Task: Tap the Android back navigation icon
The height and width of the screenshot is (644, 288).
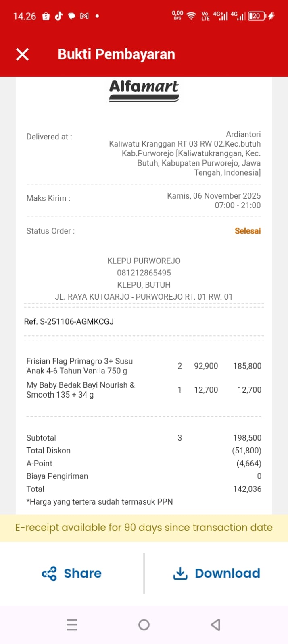Action: [x=215, y=625]
